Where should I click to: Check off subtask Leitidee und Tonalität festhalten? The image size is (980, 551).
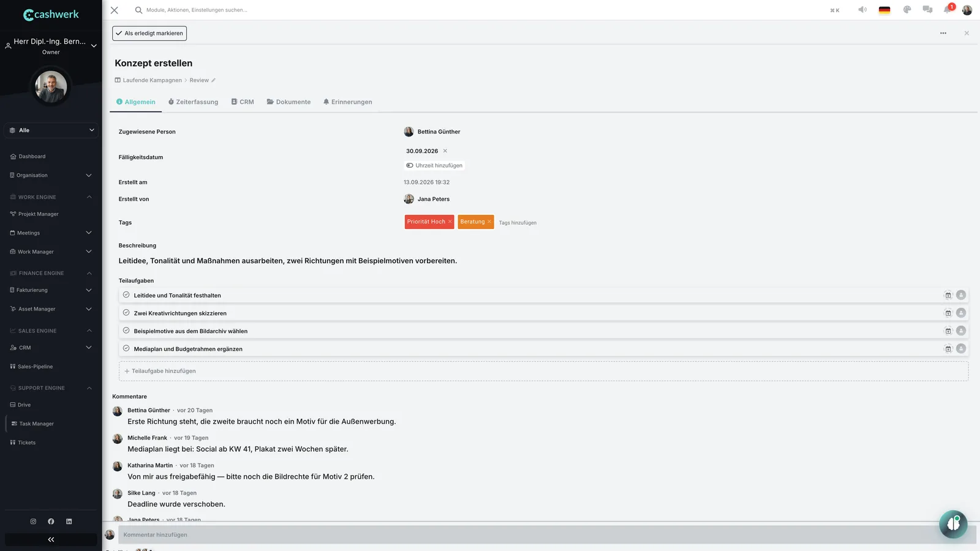[x=126, y=294]
